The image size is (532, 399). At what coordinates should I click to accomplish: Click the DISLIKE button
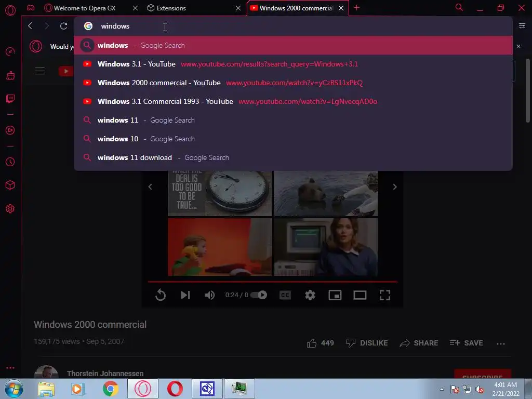tap(367, 343)
